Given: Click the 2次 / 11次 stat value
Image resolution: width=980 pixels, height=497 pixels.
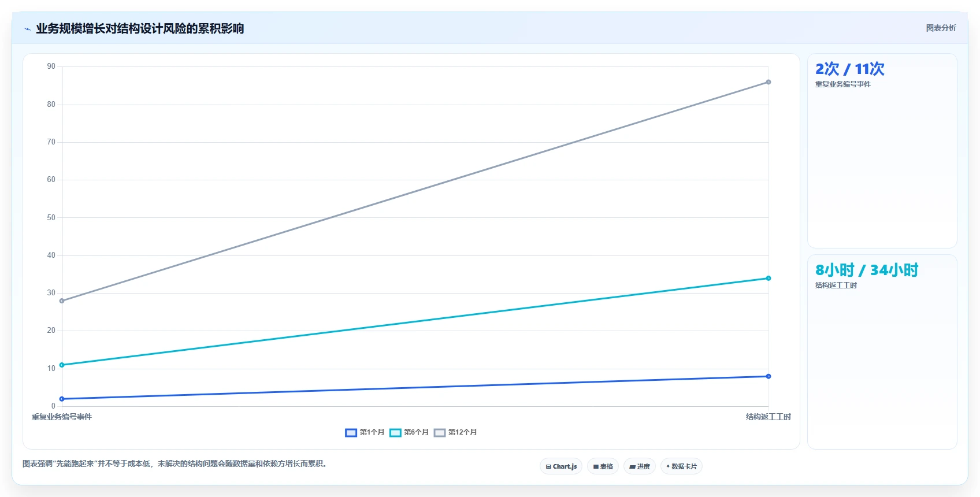Looking at the screenshot, I should (849, 69).
